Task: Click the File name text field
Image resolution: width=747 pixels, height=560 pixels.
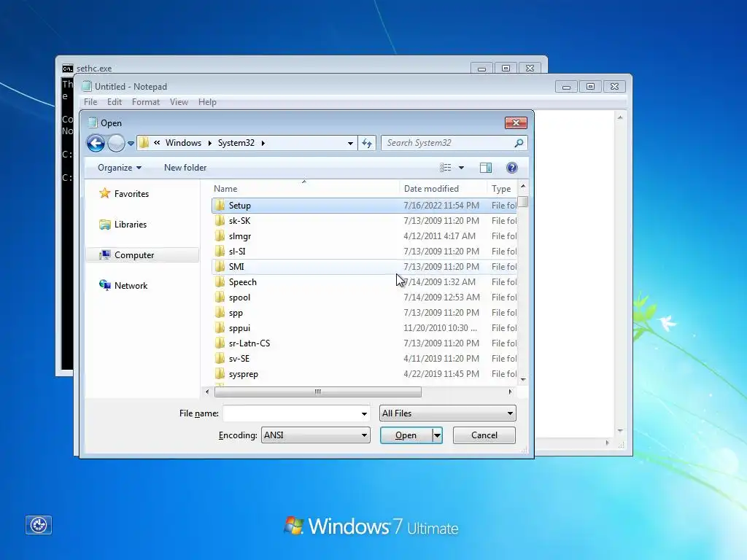Action: point(292,413)
